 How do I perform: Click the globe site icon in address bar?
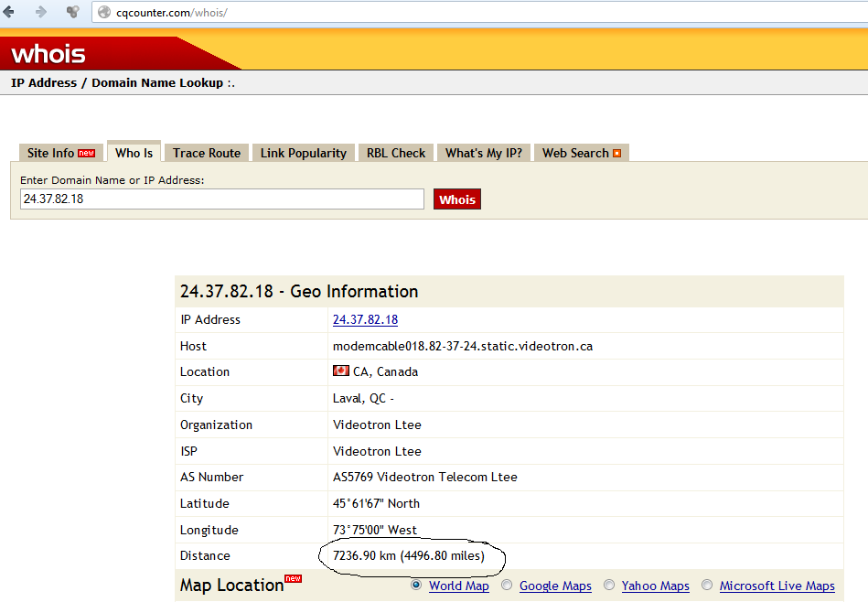[104, 12]
